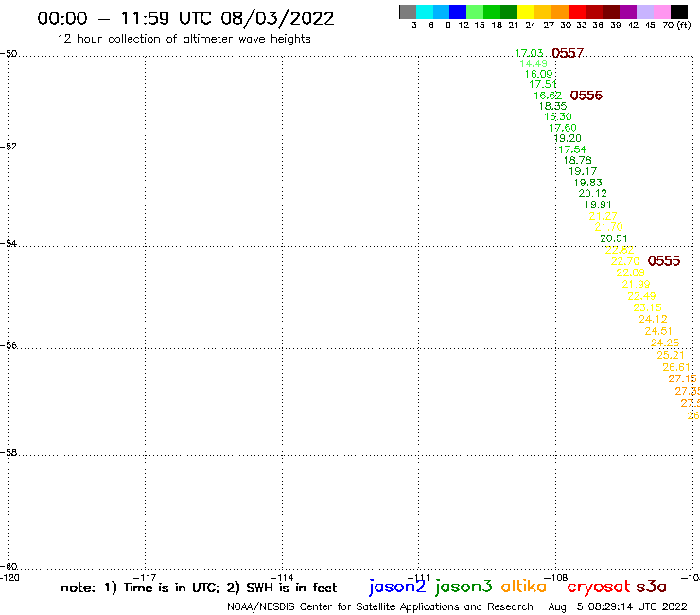Image resolution: width=700 pixels, height=615 pixels.
Task: Select the 21.70 wave height reading
Action: tap(608, 227)
